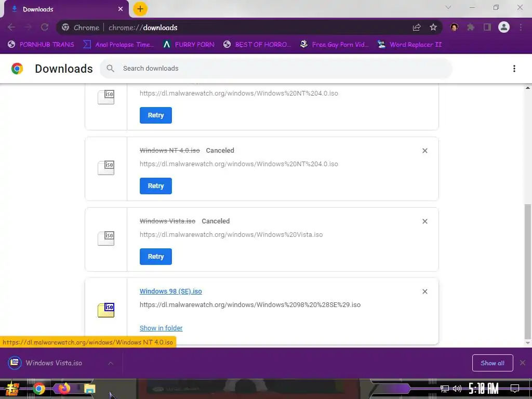Viewport: 532px width, 399px height.
Task: Reload the page with the refresh icon
Action: pos(45,28)
